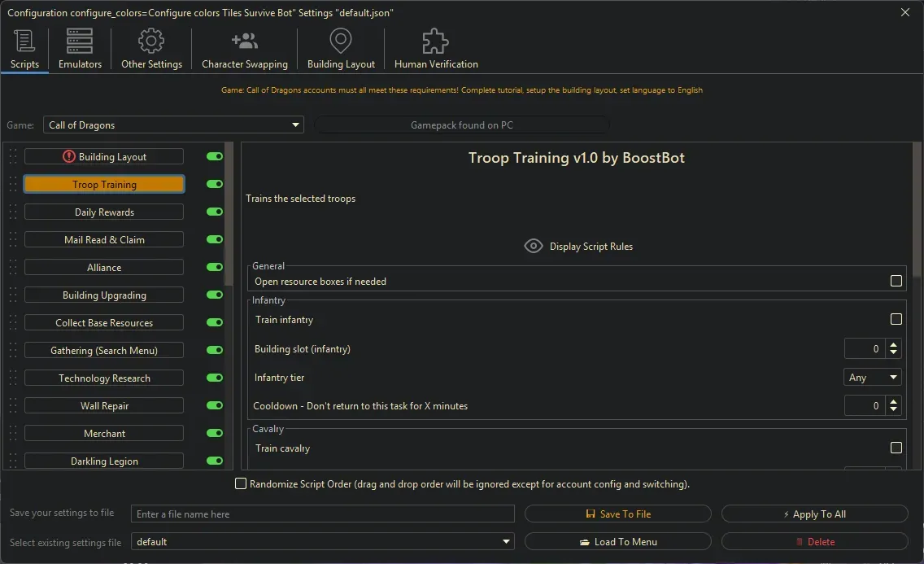
Task: Enable Open resource boxes if needed
Action: 896,279
